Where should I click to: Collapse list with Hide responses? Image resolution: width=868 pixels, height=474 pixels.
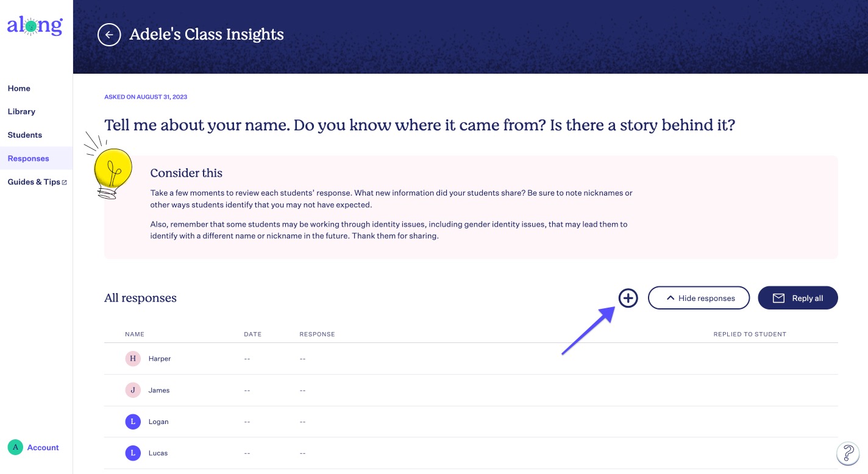point(699,298)
